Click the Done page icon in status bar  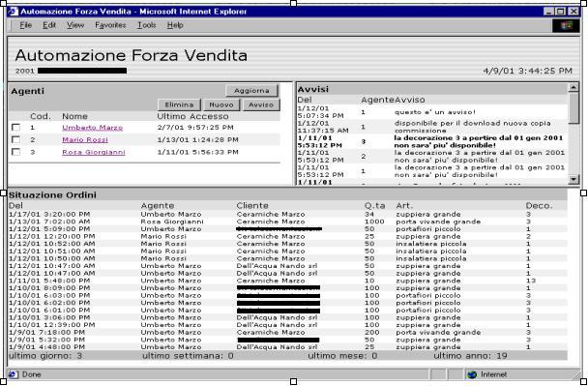(14, 374)
